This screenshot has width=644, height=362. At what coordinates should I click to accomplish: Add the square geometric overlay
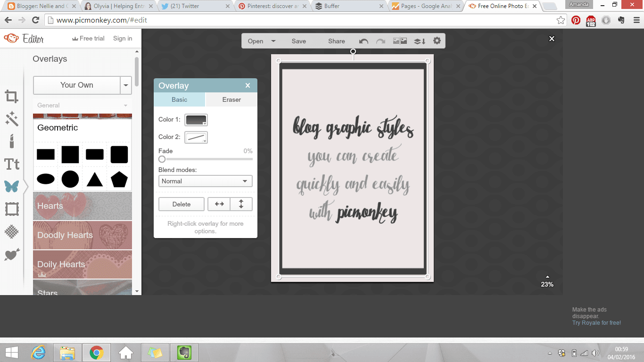(x=70, y=154)
